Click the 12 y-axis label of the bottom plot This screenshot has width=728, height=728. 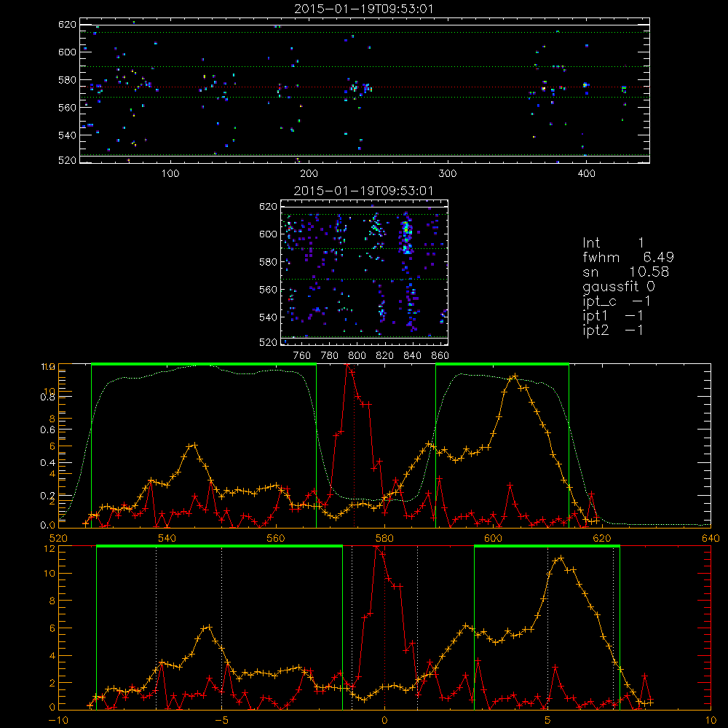click(50, 548)
